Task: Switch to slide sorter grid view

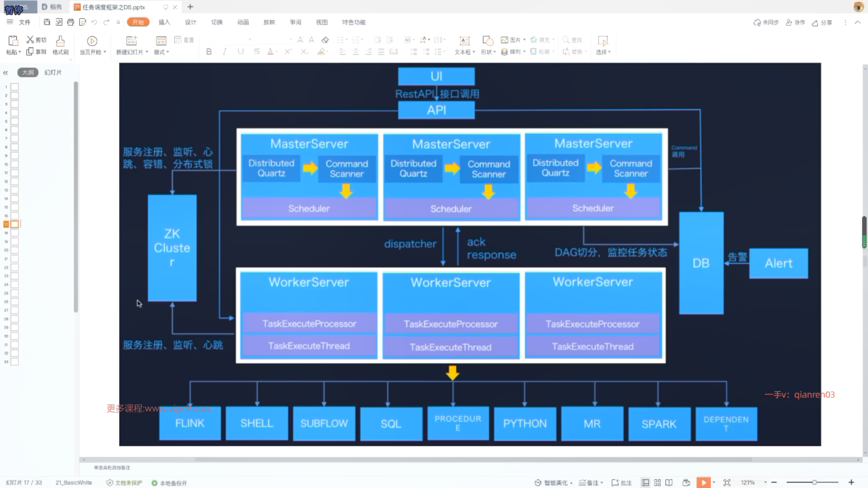Action: pos(657,483)
